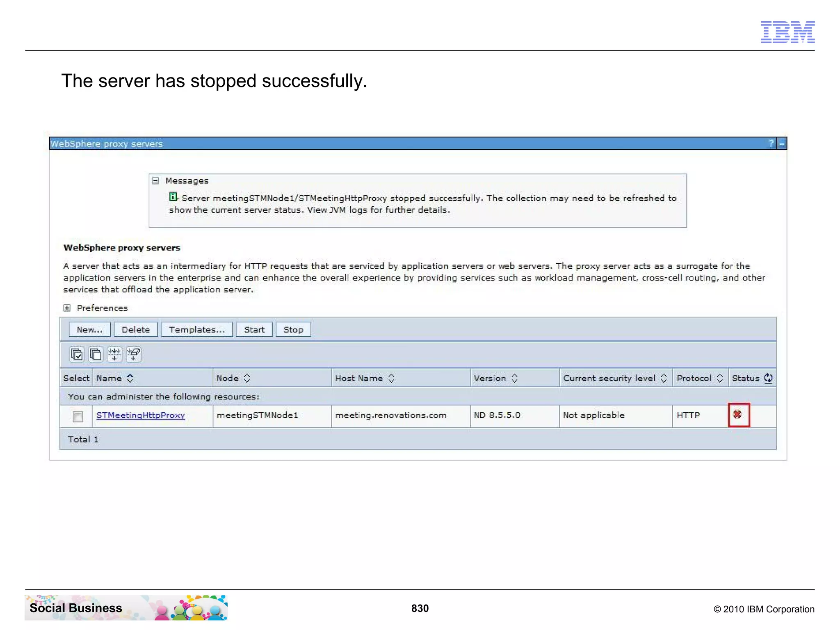Sort the table by Protocol

pyautogui.click(x=719, y=378)
